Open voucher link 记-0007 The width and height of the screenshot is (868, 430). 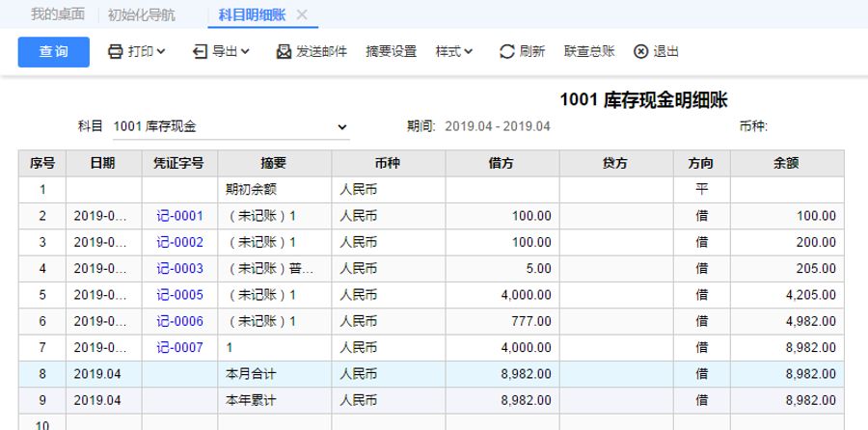coord(179,347)
